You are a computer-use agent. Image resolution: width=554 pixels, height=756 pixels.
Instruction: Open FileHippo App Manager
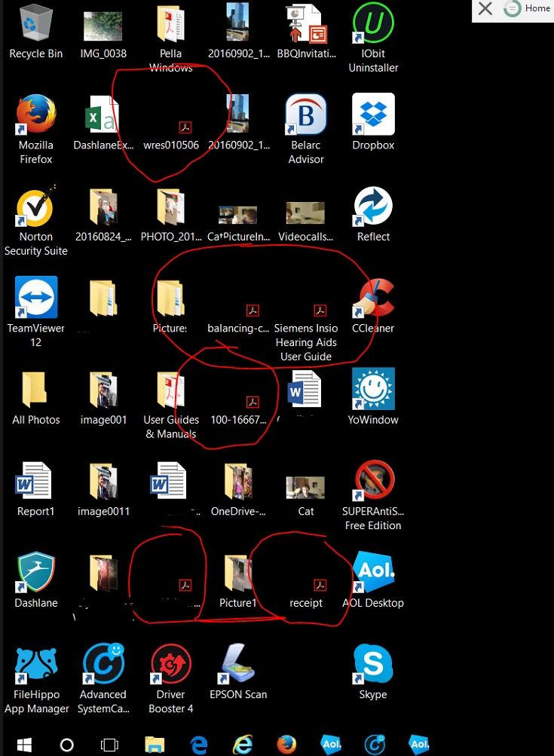[35, 666]
